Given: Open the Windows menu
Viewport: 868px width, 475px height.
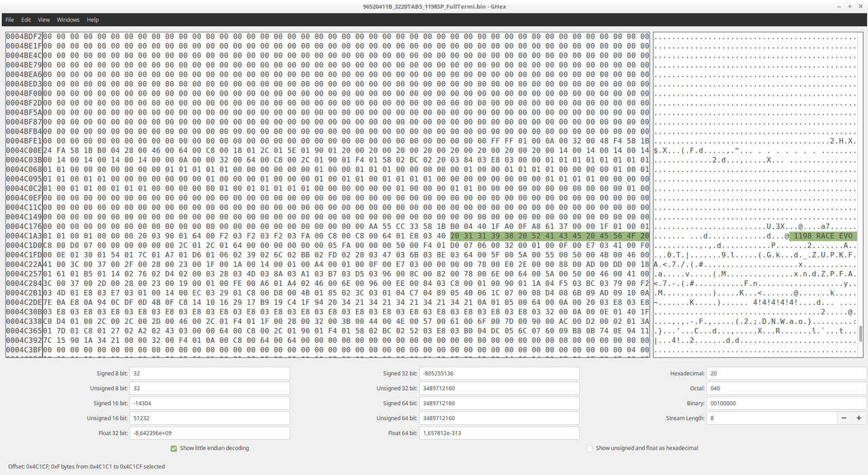Looking at the screenshot, I should 68,20.
